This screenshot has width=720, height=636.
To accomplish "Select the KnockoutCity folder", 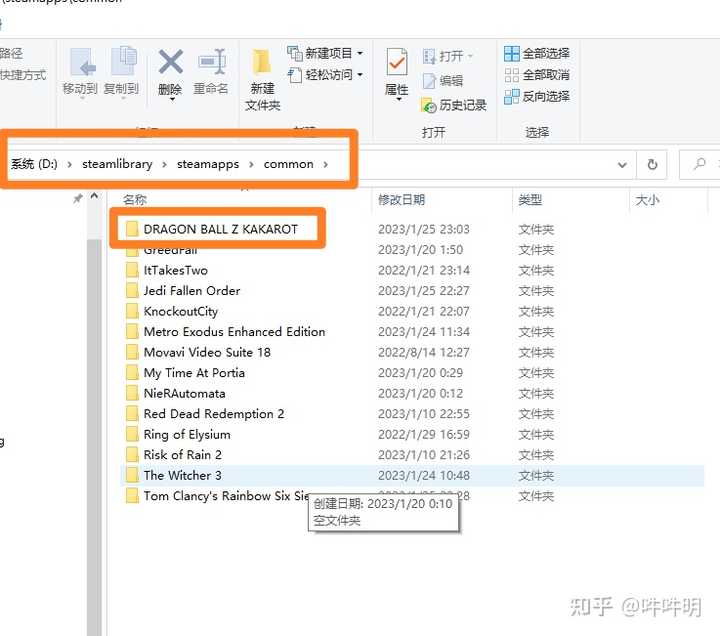I will pyautogui.click(x=180, y=311).
